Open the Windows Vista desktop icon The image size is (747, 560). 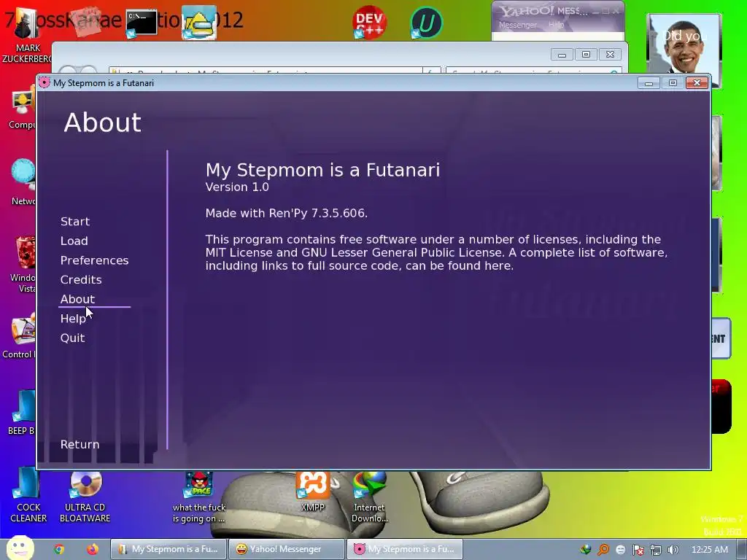click(x=21, y=264)
